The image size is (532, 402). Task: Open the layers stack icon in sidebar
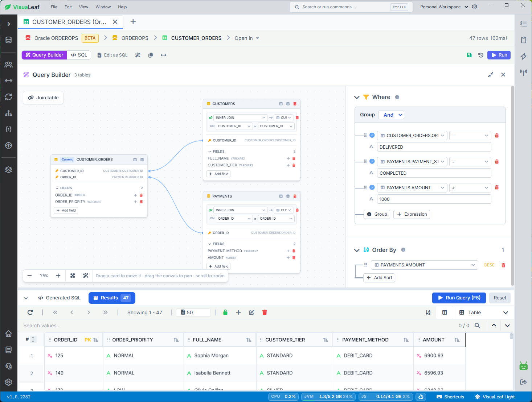click(9, 170)
